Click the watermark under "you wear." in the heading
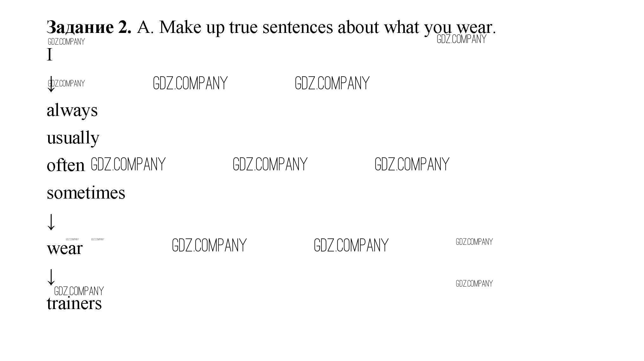 pyautogui.click(x=461, y=39)
